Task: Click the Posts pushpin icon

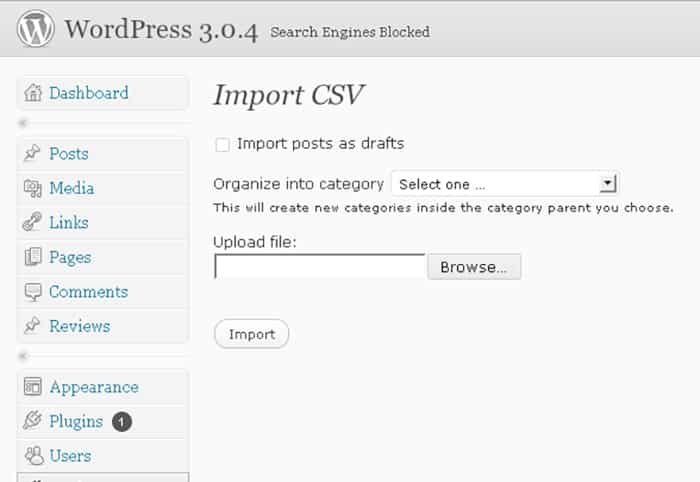Action: (x=32, y=153)
